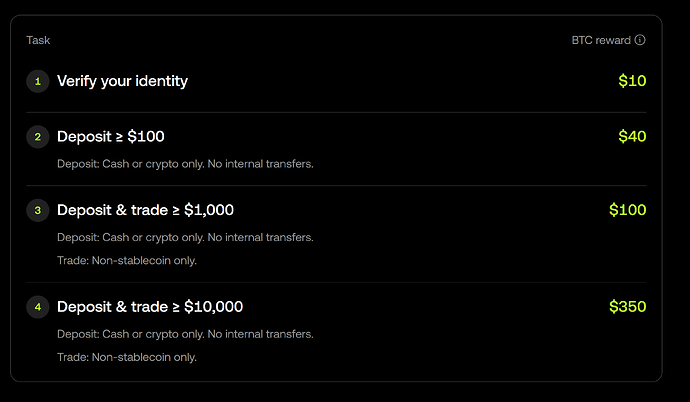
Task: Click the Task column header
Action: 38,40
